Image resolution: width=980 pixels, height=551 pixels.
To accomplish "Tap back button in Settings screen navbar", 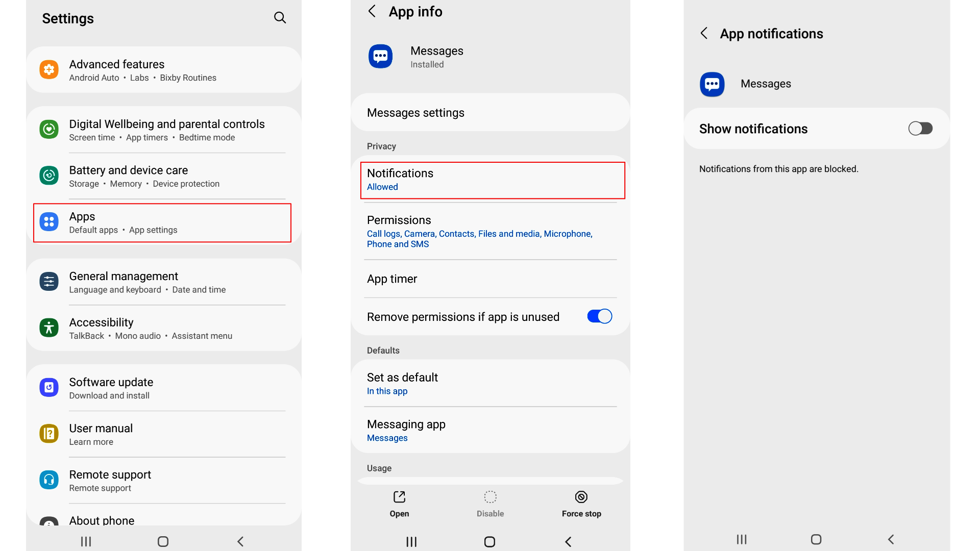I will pyautogui.click(x=240, y=541).
